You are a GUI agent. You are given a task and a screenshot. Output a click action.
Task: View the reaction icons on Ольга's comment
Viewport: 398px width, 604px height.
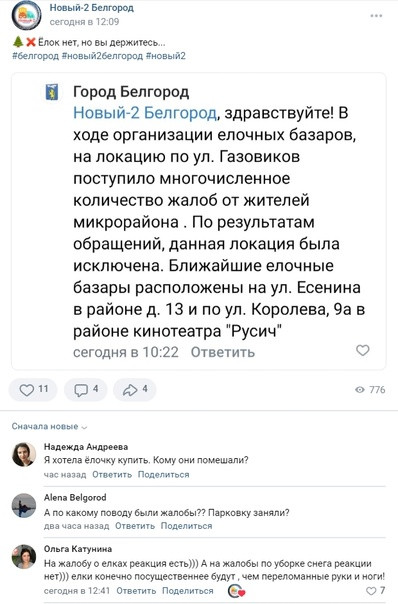236,591
